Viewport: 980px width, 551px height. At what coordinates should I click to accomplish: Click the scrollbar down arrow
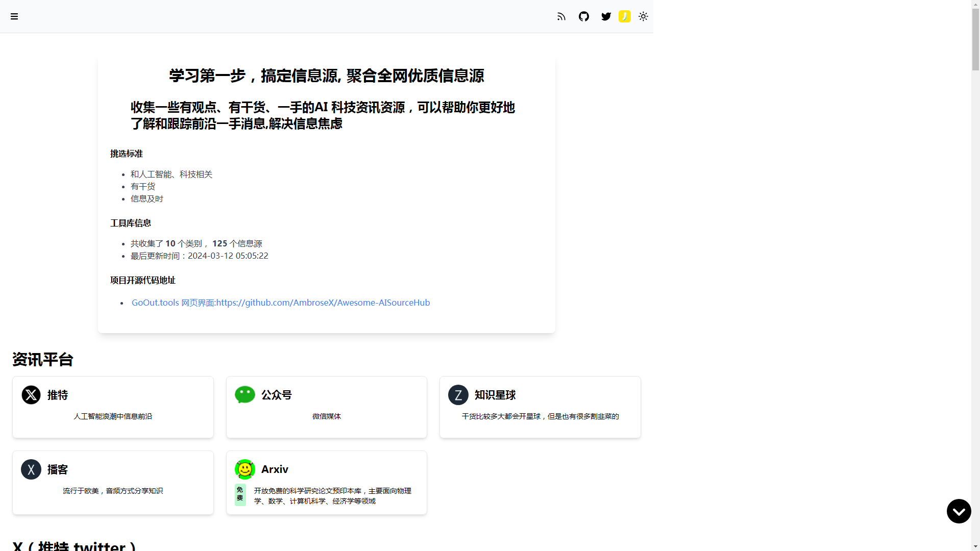tap(975, 546)
